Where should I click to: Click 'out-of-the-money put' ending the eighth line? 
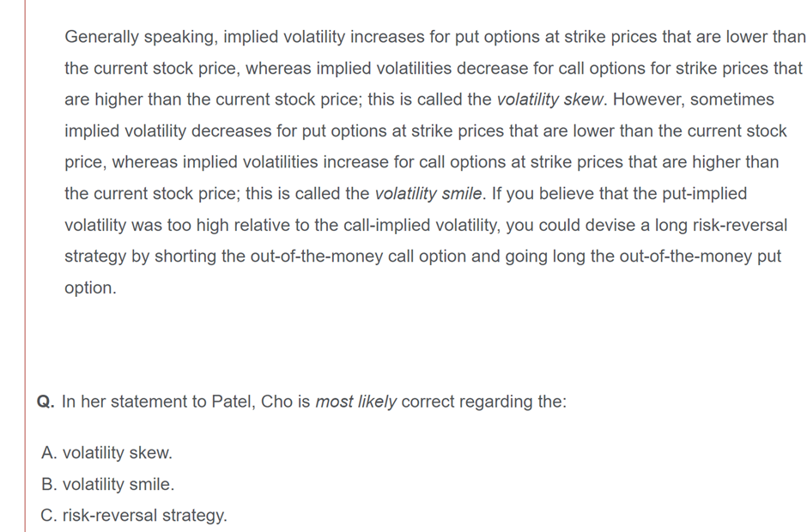point(700,257)
